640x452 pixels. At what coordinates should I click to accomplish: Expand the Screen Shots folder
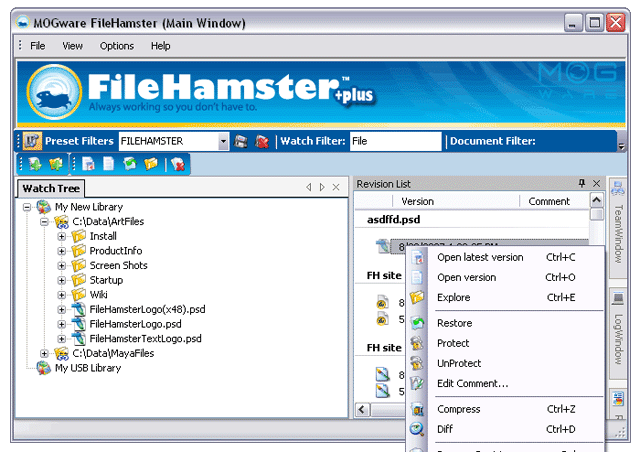(x=62, y=266)
